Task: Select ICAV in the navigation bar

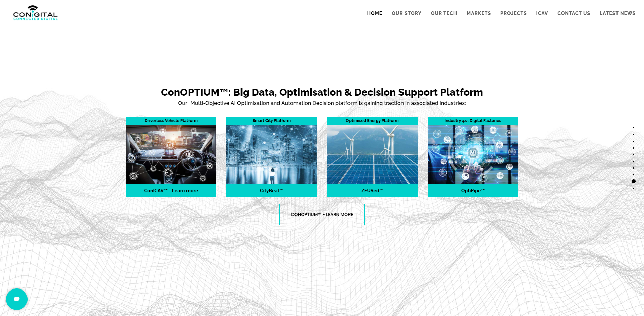Action: pyautogui.click(x=542, y=13)
